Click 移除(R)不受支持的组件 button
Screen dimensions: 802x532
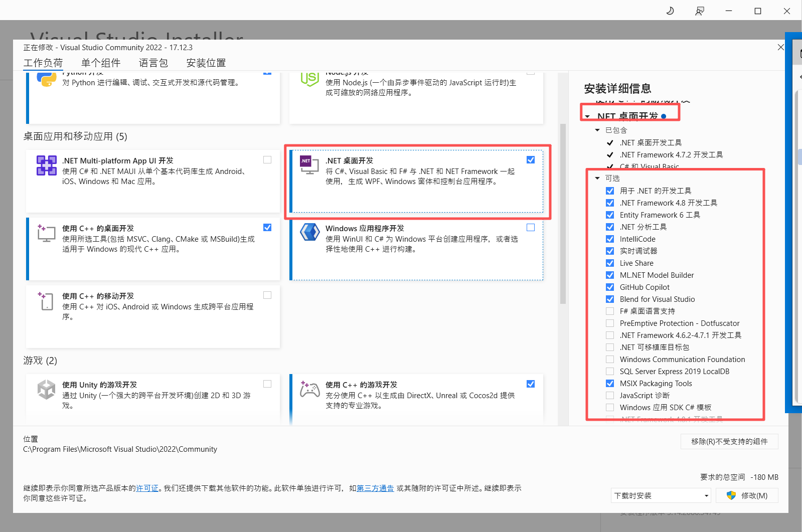[729, 441]
